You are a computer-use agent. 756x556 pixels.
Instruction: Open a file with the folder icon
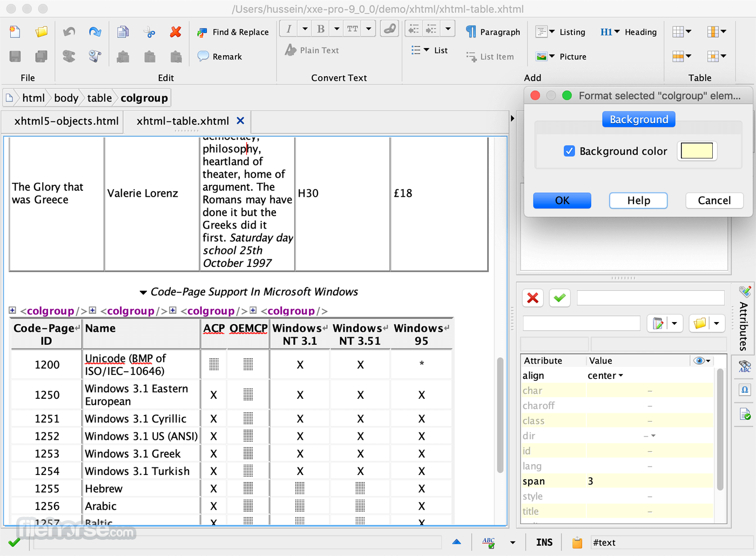pos(41,32)
